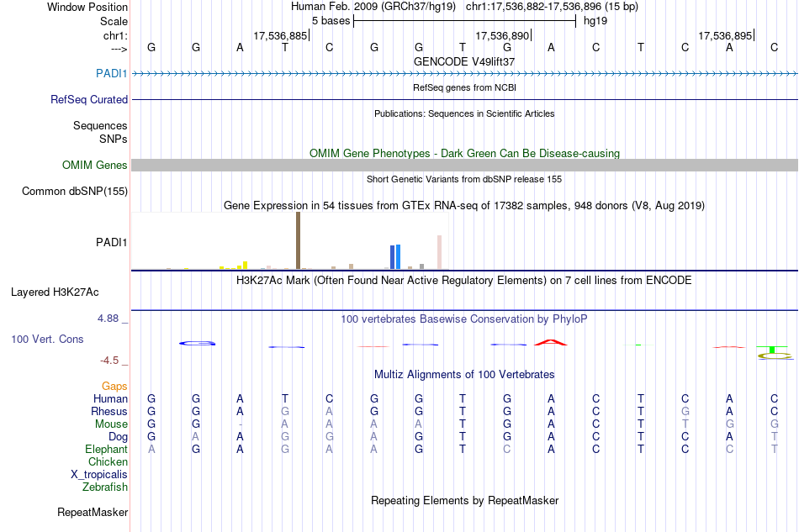Click the pale pink GTEx expression bar
This screenshot has width=799, height=532.
tap(439, 252)
